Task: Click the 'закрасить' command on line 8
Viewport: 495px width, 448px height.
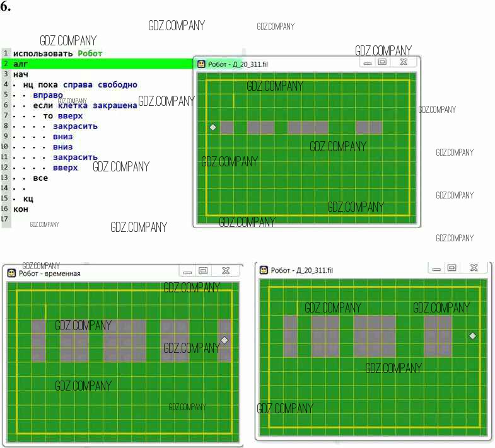Action: 75,126
